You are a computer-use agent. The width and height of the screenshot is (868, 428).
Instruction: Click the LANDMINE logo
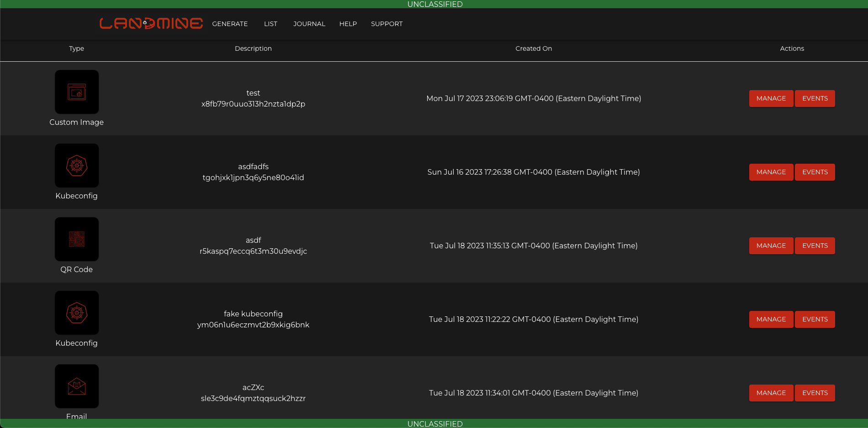[151, 24]
